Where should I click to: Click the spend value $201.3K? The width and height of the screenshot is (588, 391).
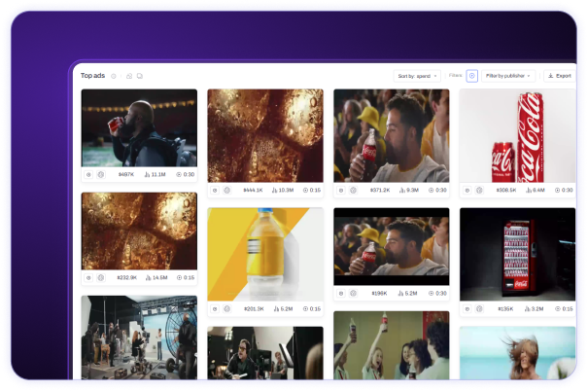tap(254, 309)
